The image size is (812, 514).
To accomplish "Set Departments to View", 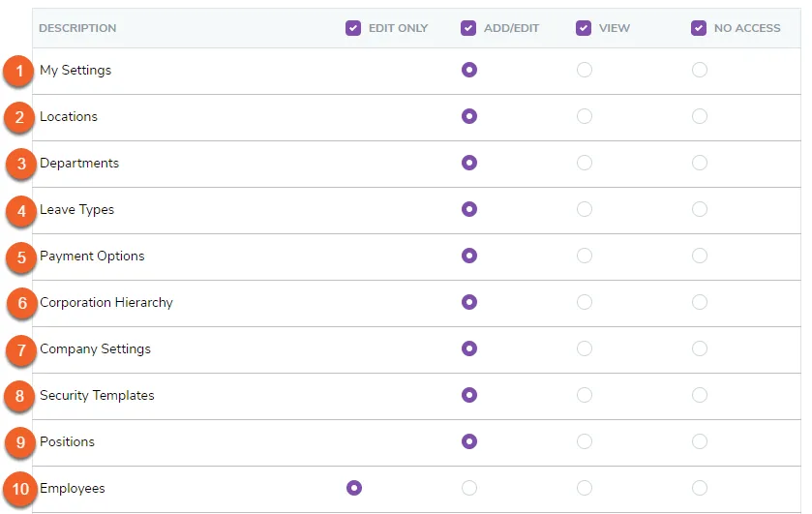I will click(585, 163).
